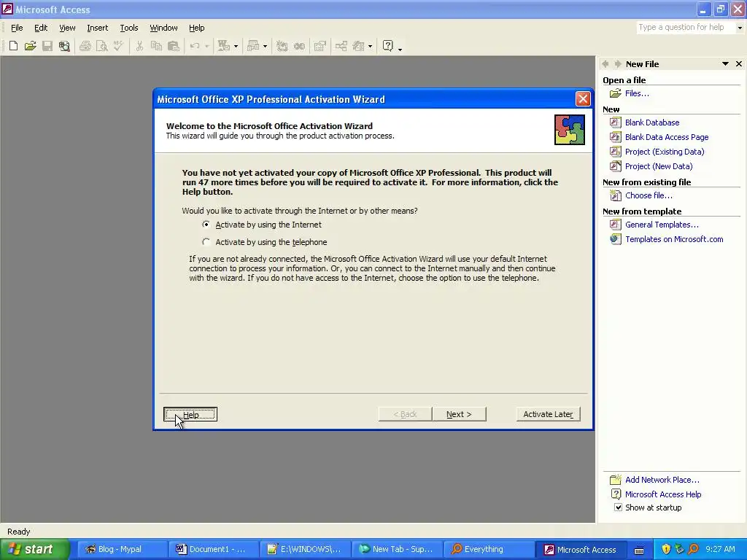This screenshot has height=560, width=747.
Task: Click the Blank Database icon in task pane
Action: pyautogui.click(x=616, y=122)
